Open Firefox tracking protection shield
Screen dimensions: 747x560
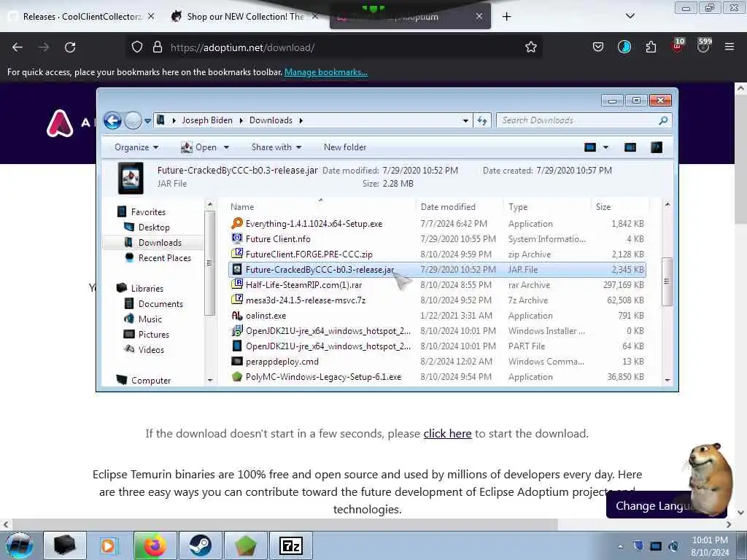137,47
